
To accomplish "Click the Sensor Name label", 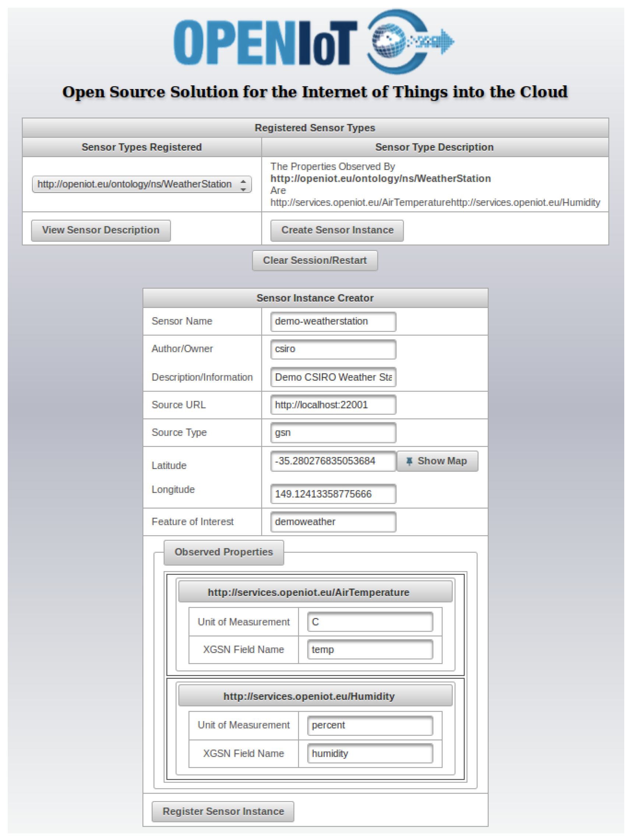I will [x=182, y=321].
